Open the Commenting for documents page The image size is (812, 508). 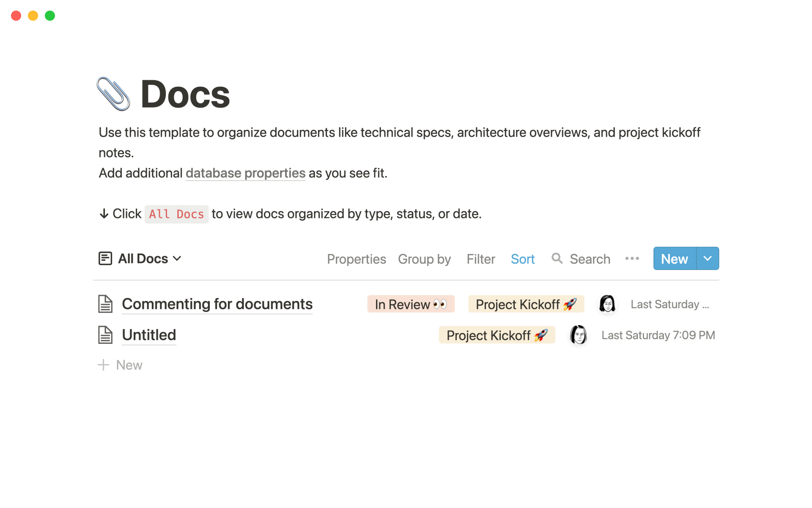[x=217, y=304]
